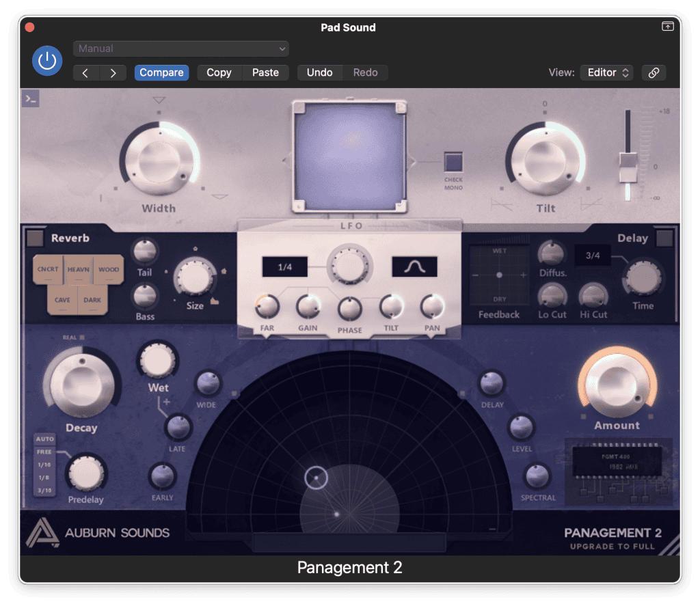The image size is (700, 606).
Task: Toggle the Delay enable square
Action: (664, 238)
